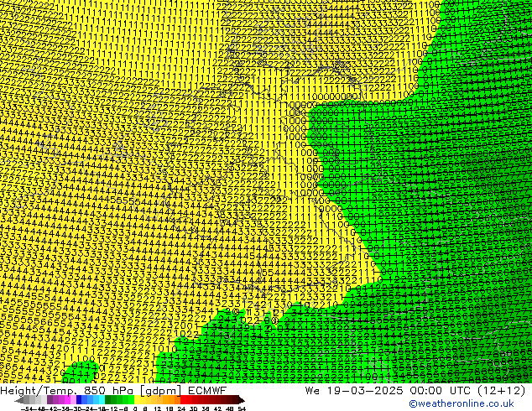The image size is (532, 411).
Task: Click the date 'We 19-03-2025 00:00 UTC (12+12)'
Action: coord(415,391)
